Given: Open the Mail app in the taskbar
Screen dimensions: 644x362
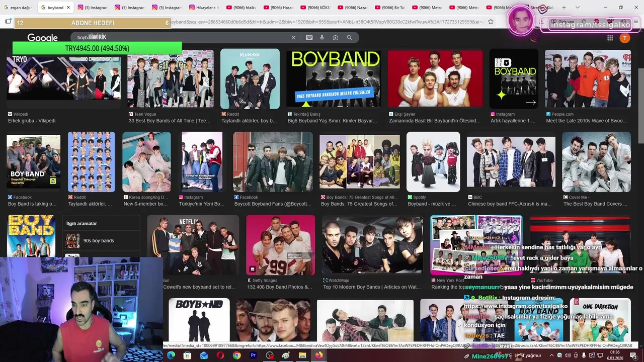Looking at the screenshot, I should coord(204,355).
